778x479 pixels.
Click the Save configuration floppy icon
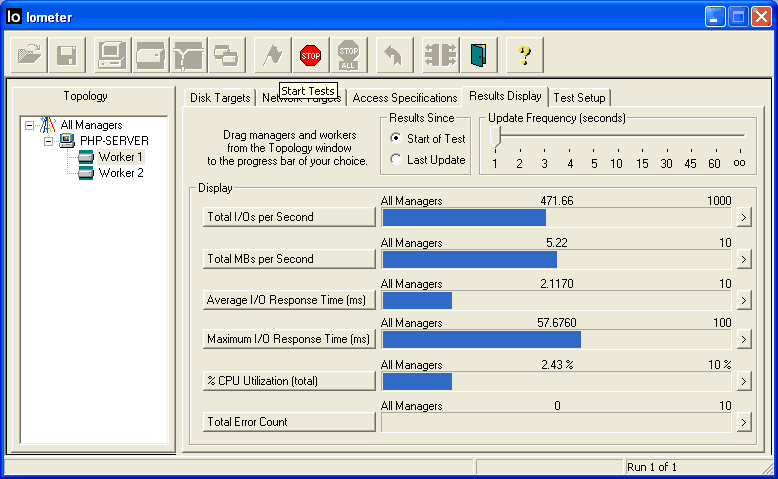pyautogui.click(x=67, y=55)
